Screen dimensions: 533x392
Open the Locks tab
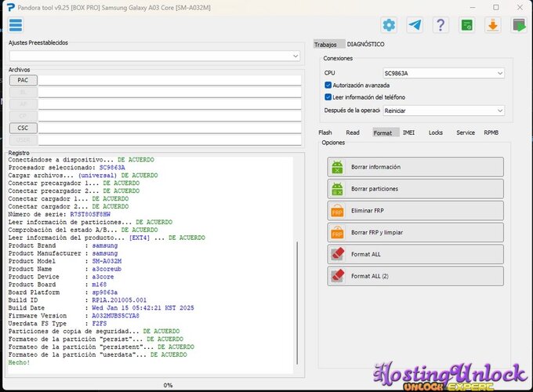pos(436,132)
